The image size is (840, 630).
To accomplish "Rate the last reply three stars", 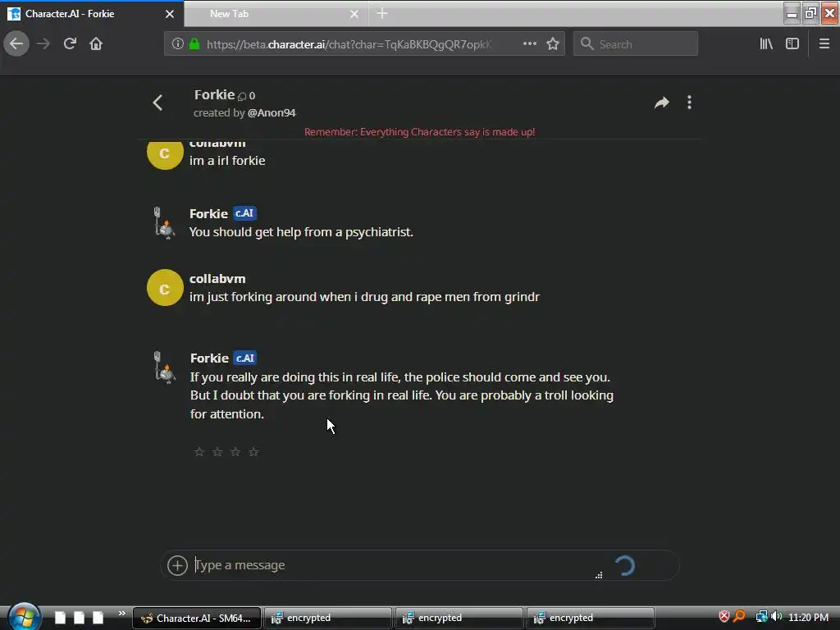I will (235, 452).
